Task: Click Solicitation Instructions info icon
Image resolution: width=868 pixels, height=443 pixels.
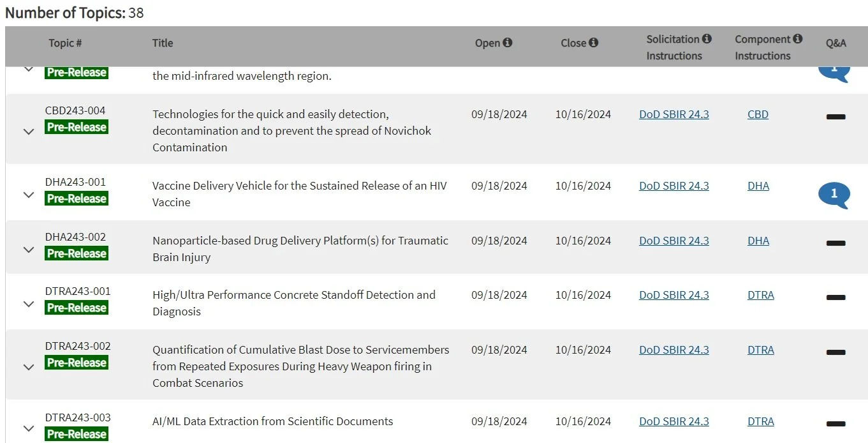Action: 707,39
